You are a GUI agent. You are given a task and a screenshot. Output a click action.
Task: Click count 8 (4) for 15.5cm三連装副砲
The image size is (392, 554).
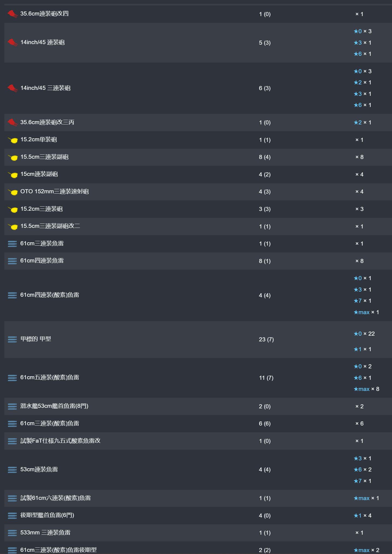[x=265, y=157]
